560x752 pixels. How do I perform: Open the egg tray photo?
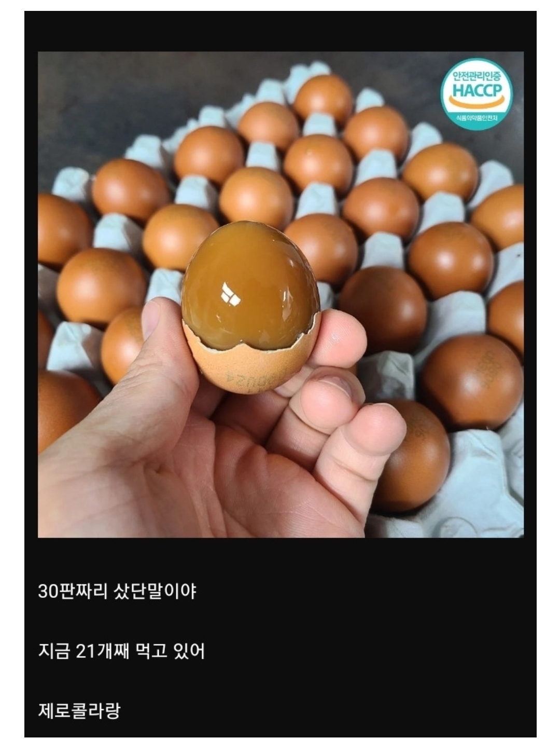click(x=281, y=294)
